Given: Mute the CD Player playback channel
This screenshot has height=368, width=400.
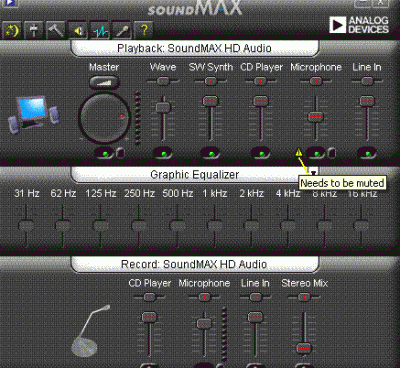Looking at the screenshot, I should [261, 154].
